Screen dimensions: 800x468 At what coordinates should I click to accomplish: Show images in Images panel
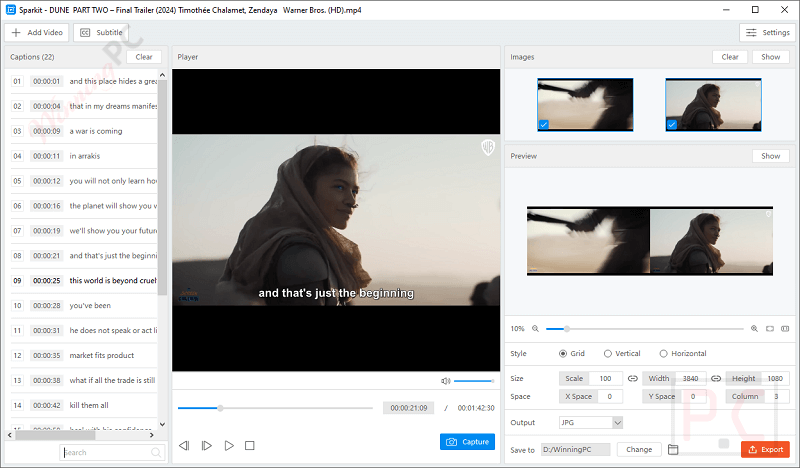click(770, 57)
